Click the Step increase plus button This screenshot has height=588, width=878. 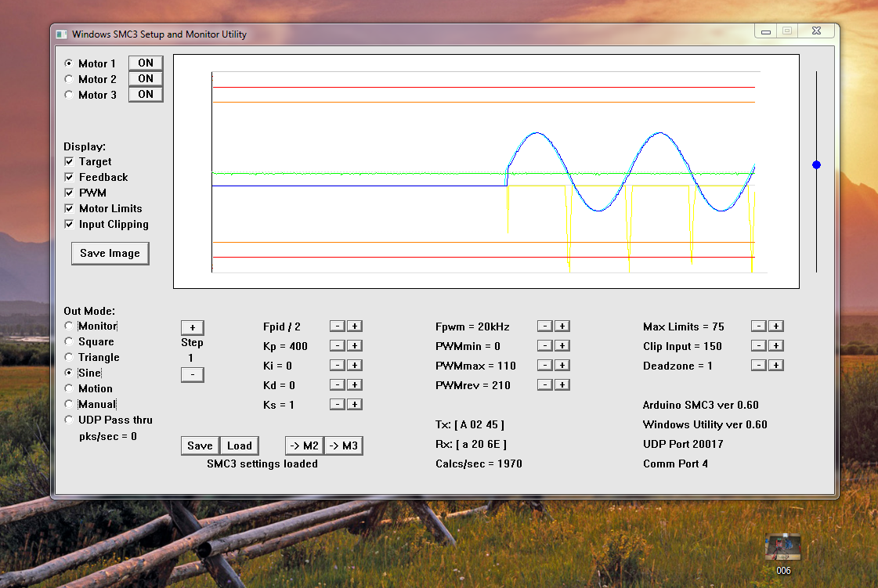click(192, 327)
